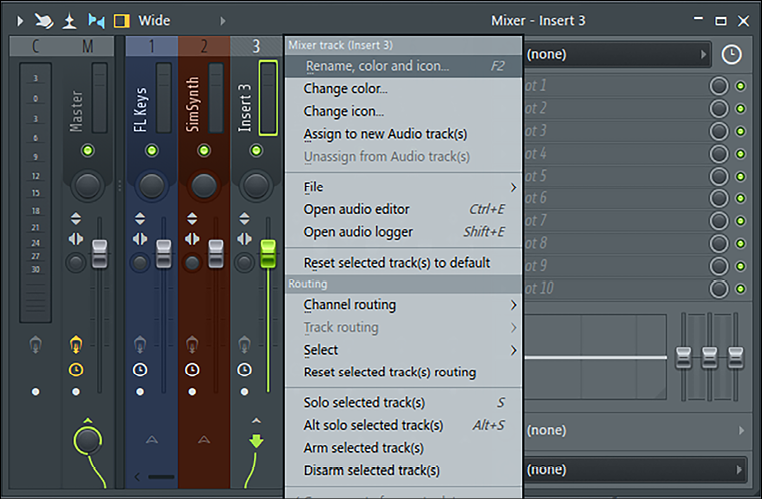Mute the SimSynth track
This screenshot has width=762, height=499.
[204, 151]
